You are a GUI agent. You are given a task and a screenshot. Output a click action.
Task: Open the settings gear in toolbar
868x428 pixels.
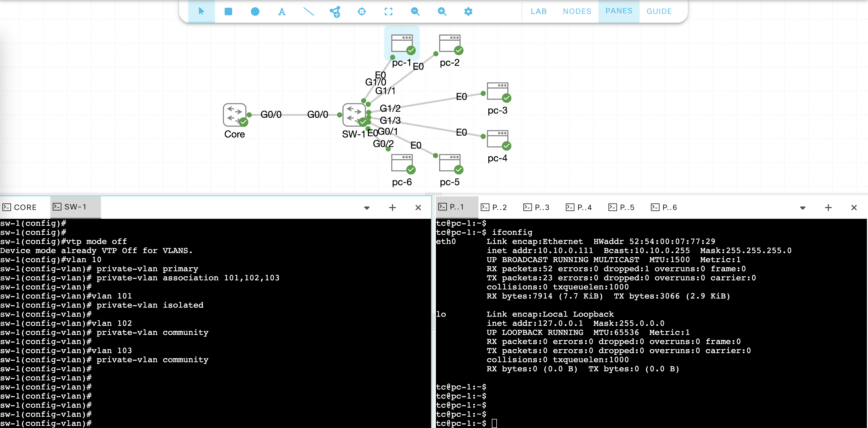(468, 12)
